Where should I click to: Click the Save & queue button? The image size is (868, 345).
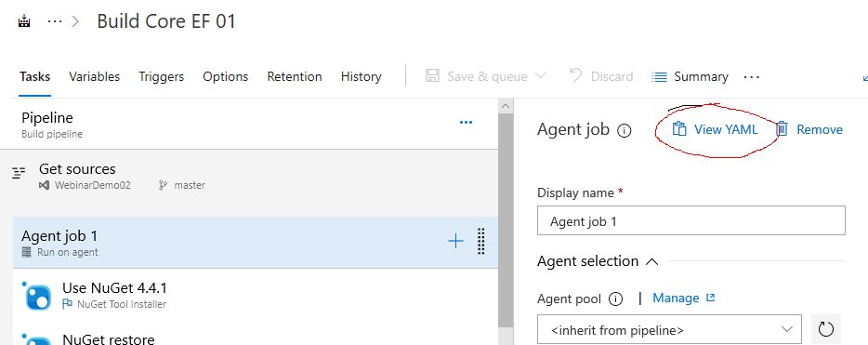[487, 76]
